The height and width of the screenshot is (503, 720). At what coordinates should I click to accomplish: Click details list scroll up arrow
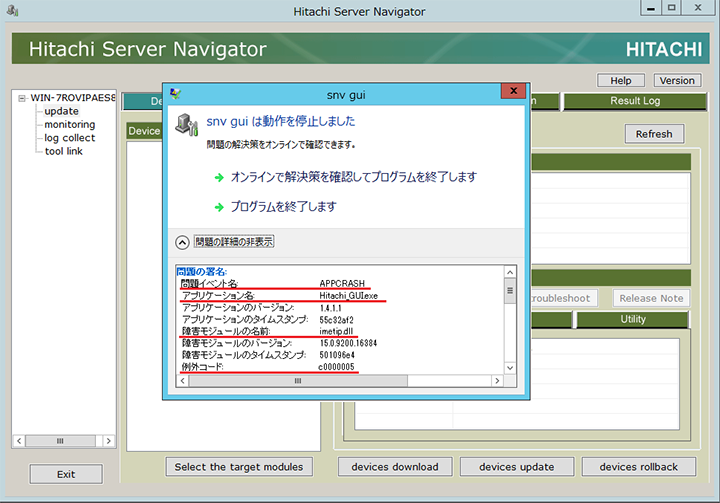click(x=510, y=272)
